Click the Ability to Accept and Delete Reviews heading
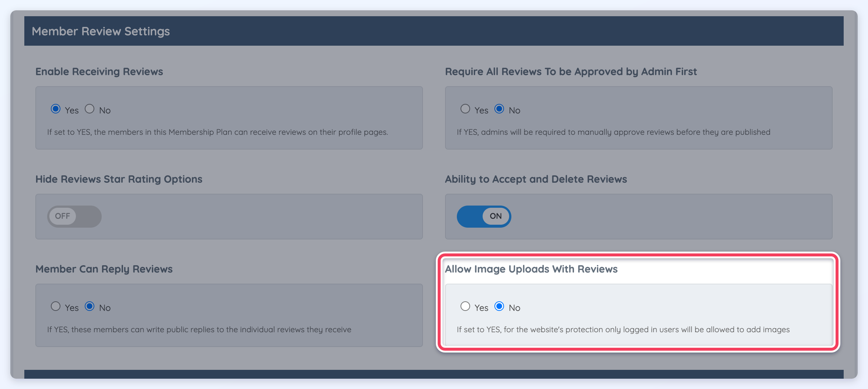The height and width of the screenshot is (389, 868). tap(536, 179)
